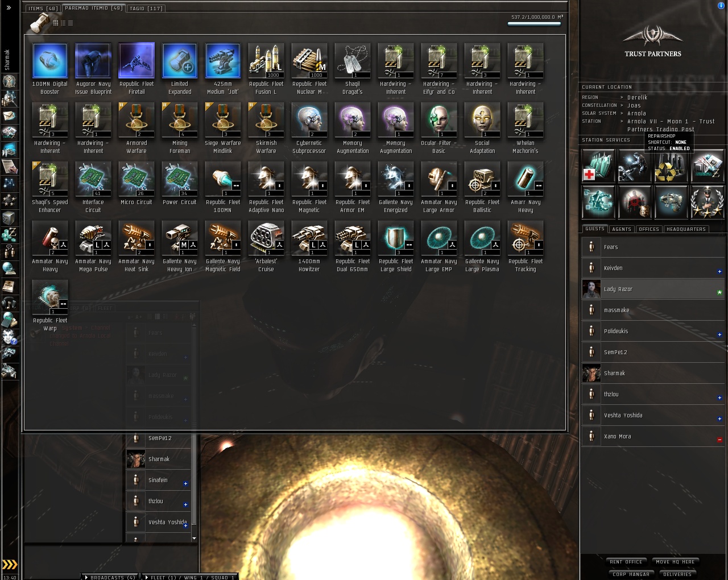Viewport: 728px width, 580px height.
Task: Select Fears in the guests list
Action: click(653, 247)
